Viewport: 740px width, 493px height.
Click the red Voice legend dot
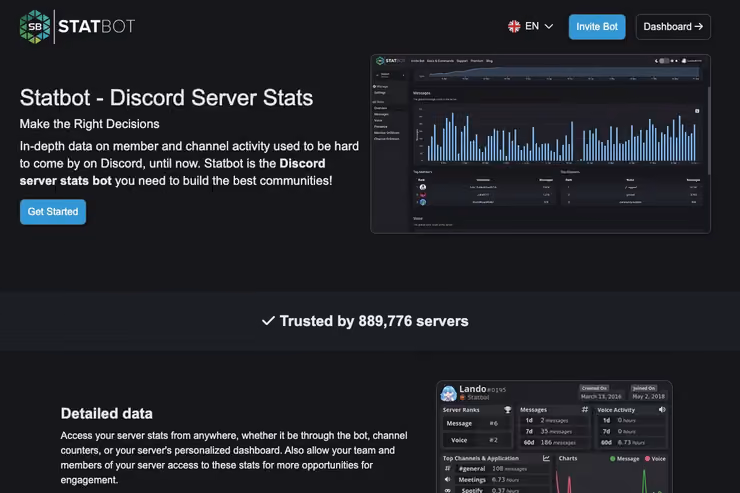[x=648, y=459]
